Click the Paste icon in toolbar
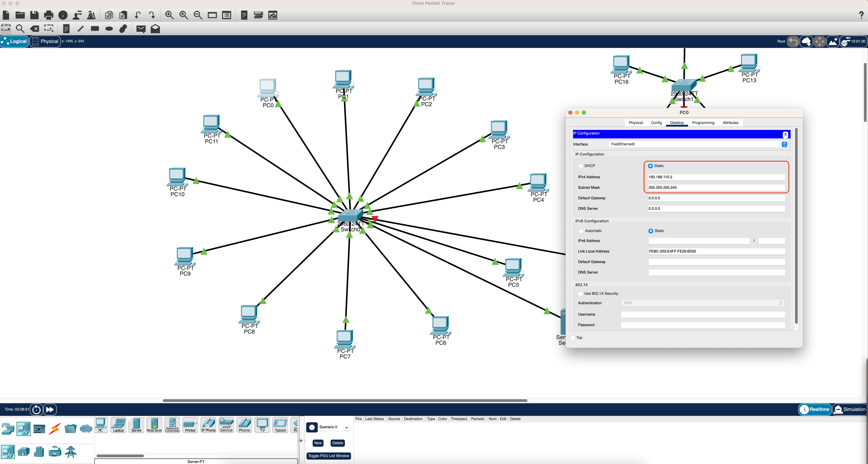 (x=123, y=15)
